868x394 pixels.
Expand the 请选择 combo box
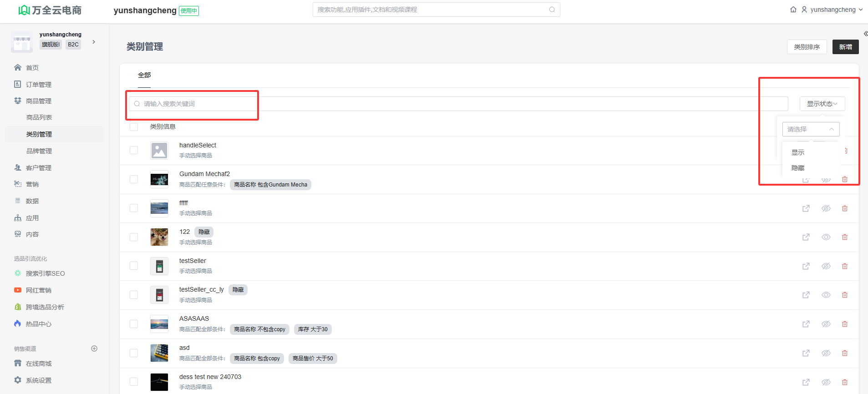point(811,129)
